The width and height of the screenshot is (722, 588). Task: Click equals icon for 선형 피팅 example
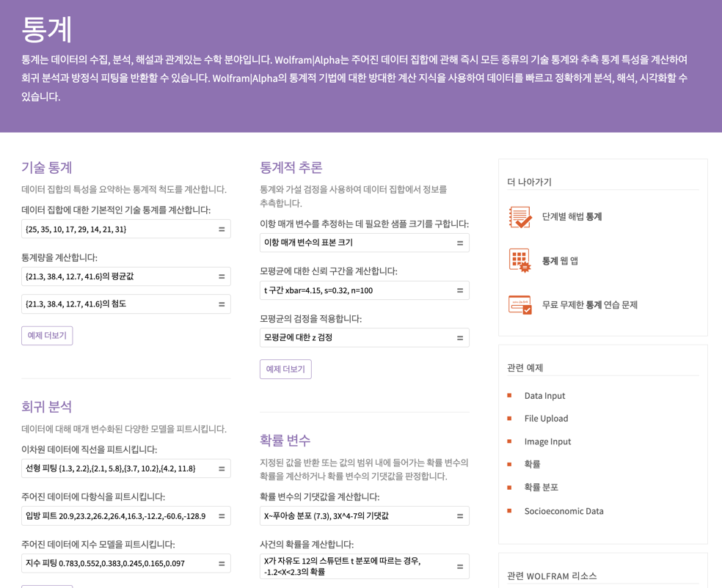click(222, 468)
